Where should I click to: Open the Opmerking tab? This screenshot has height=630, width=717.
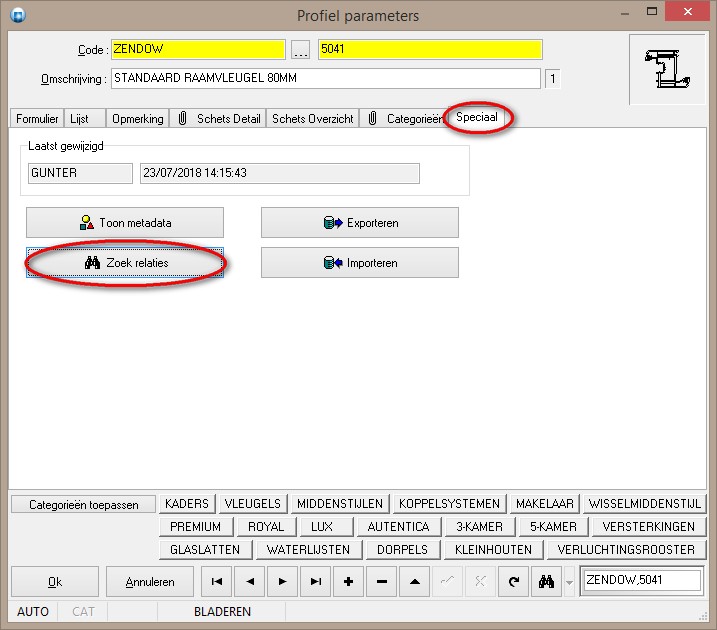pyautogui.click(x=138, y=119)
